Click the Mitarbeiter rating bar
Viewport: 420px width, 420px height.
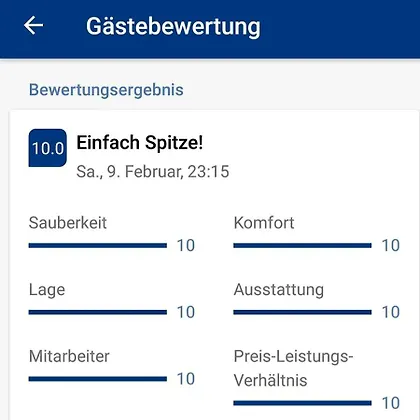[98, 379]
